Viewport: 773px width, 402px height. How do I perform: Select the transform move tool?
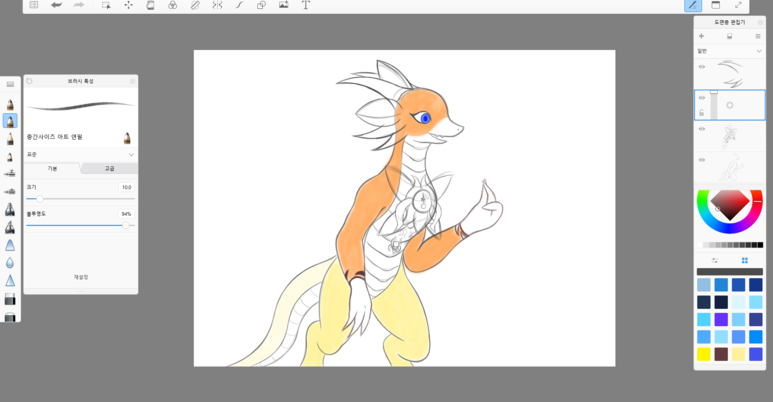[x=128, y=5]
